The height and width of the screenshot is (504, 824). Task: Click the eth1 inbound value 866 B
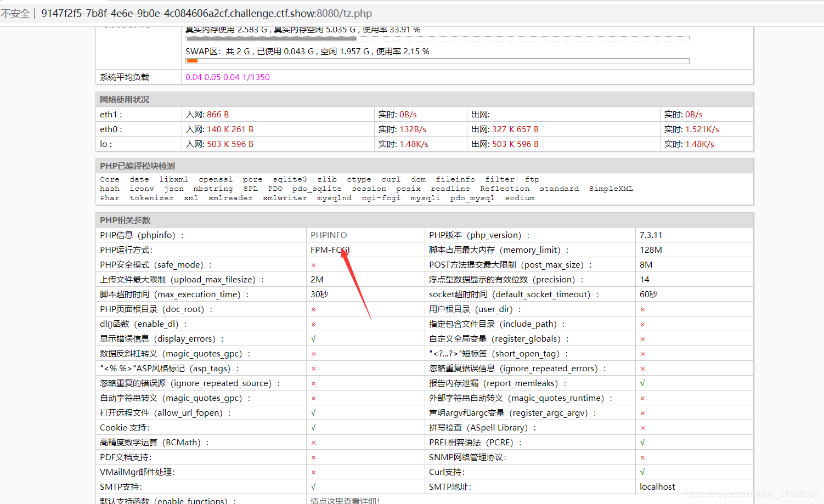click(x=218, y=114)
